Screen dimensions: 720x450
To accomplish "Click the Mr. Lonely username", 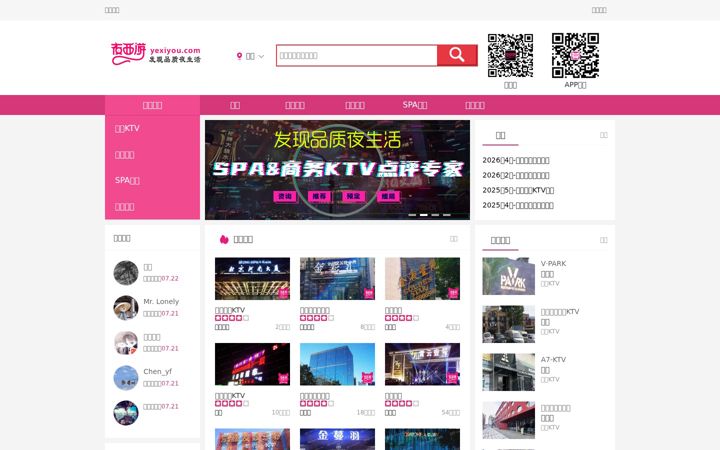I will pos(161,302).
